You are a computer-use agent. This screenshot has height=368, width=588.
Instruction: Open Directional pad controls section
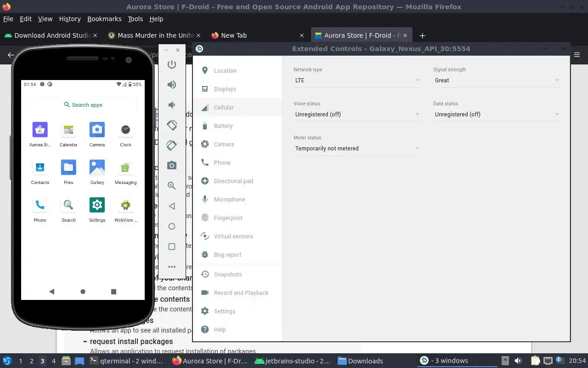pyautogui.click(x=237, y=181)
